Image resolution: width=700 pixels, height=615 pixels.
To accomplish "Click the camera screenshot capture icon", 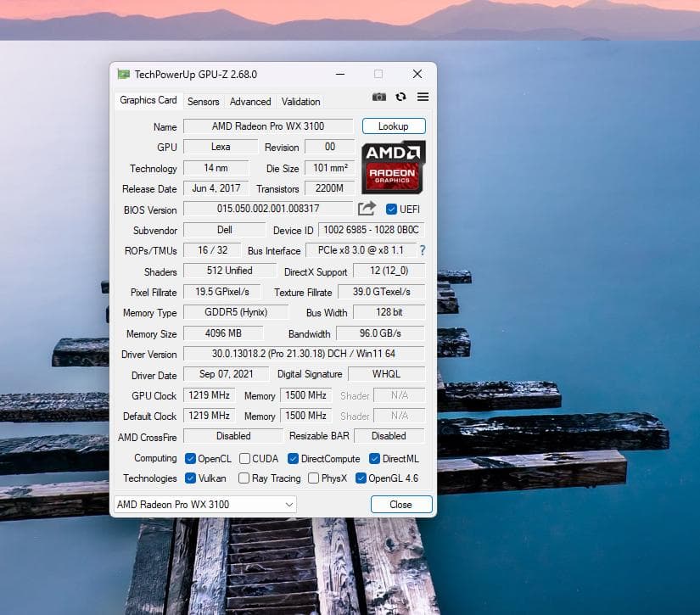I will click(x=379, y=97).
